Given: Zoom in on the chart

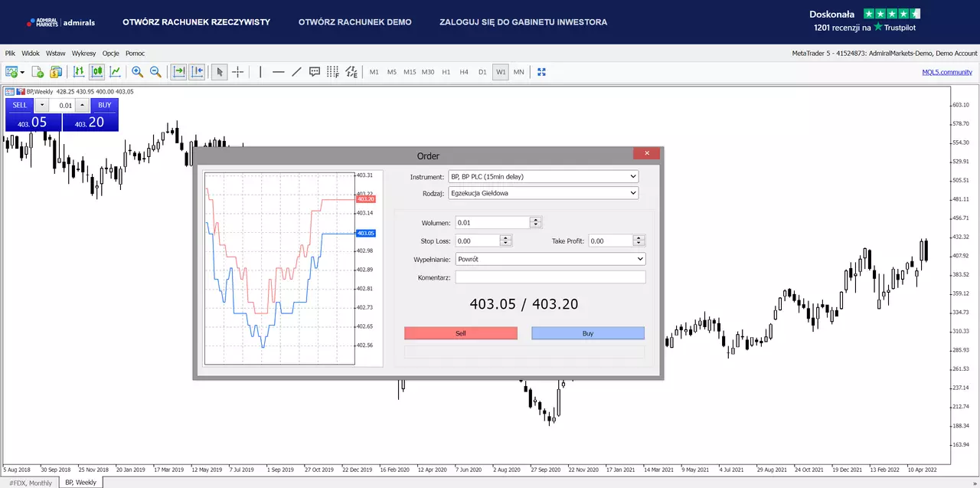Looking at the screenshot, I should 137,72.
